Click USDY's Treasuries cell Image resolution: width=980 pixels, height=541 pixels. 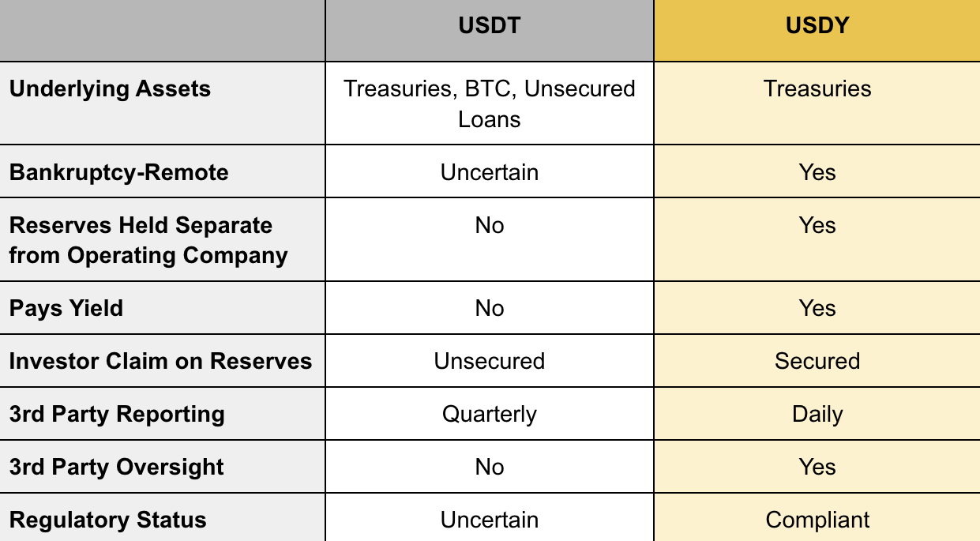817,88
